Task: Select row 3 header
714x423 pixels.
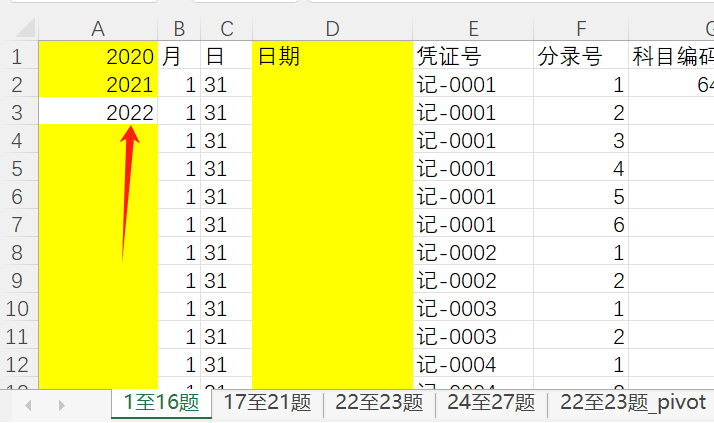Action: click(x=19, y=111)
